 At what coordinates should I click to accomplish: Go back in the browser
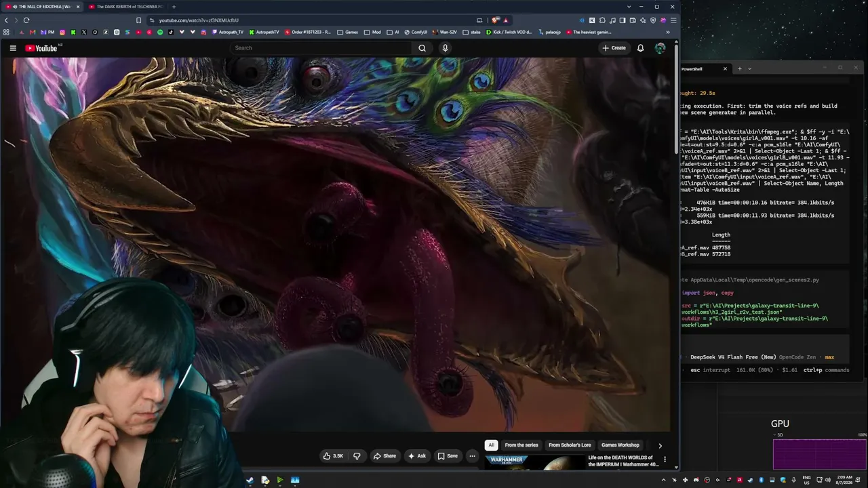[x=6, y=20]
